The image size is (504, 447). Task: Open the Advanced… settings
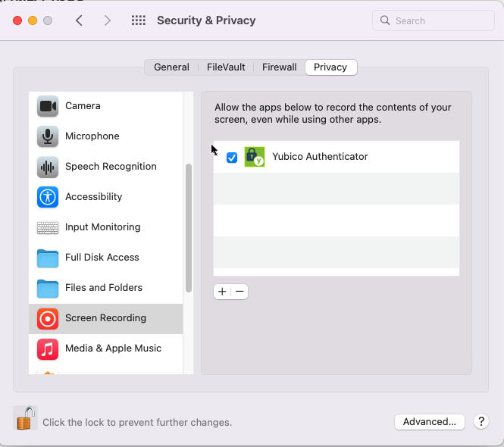pyautogui.click(x=430, y=421)
